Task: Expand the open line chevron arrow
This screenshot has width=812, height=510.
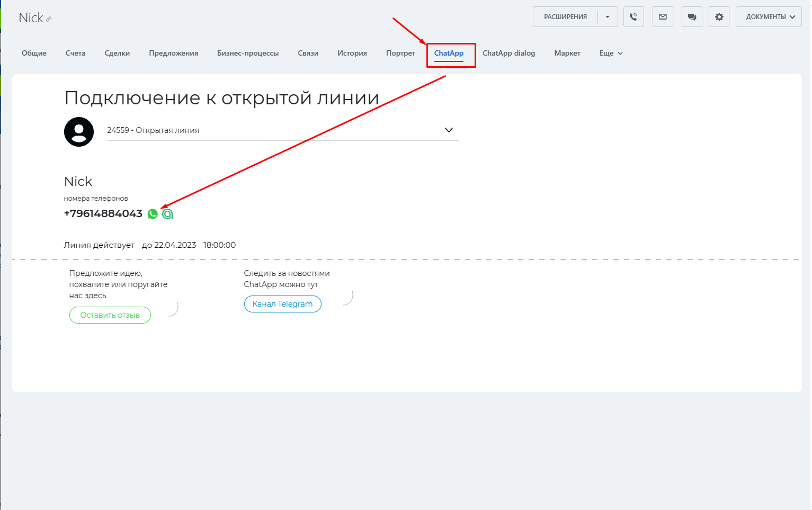Action: tap(449, 130)
